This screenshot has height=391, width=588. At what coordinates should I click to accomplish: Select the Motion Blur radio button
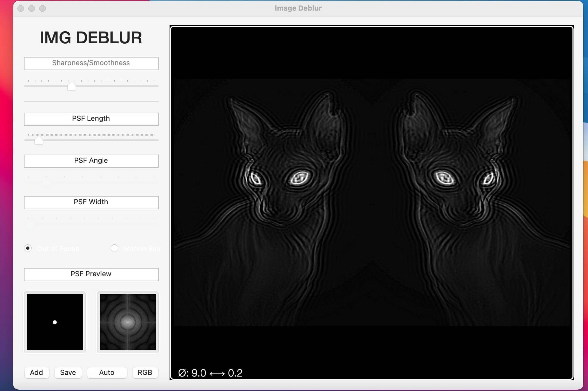coord(114,248)
